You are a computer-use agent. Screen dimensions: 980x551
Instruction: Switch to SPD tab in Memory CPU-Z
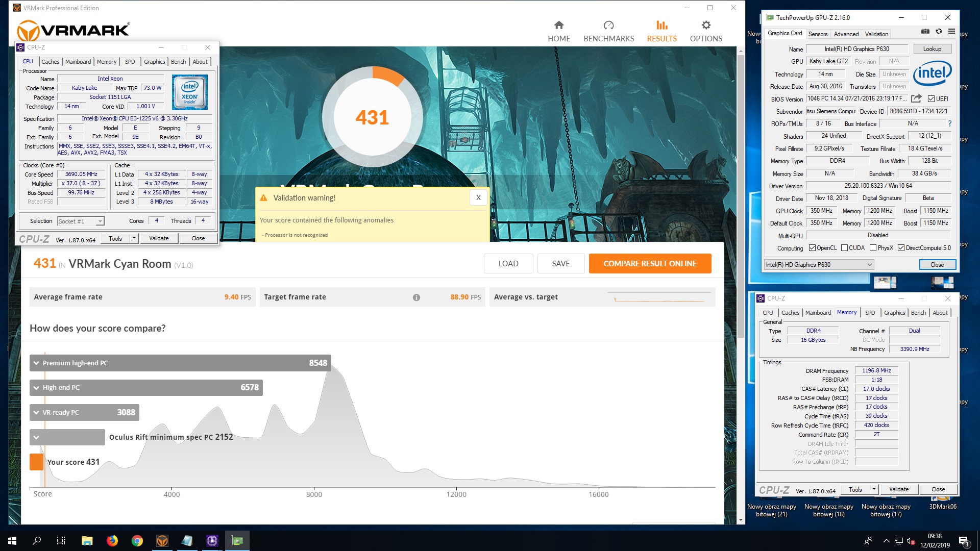click(870, 313)
